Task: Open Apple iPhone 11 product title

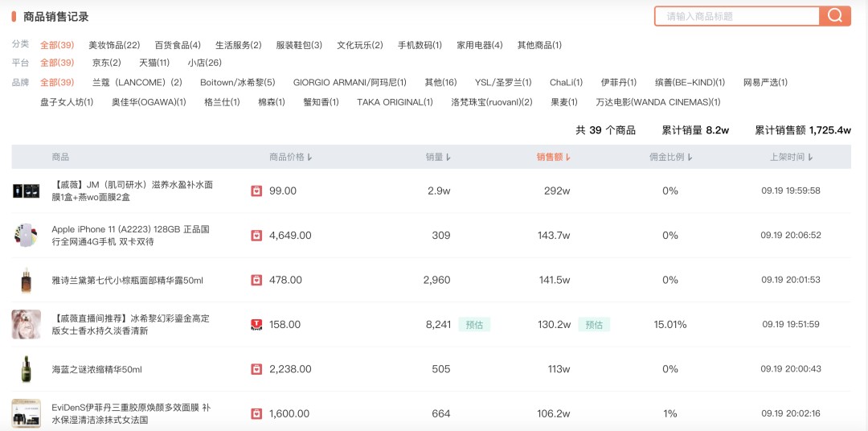Action: point(131,236)
